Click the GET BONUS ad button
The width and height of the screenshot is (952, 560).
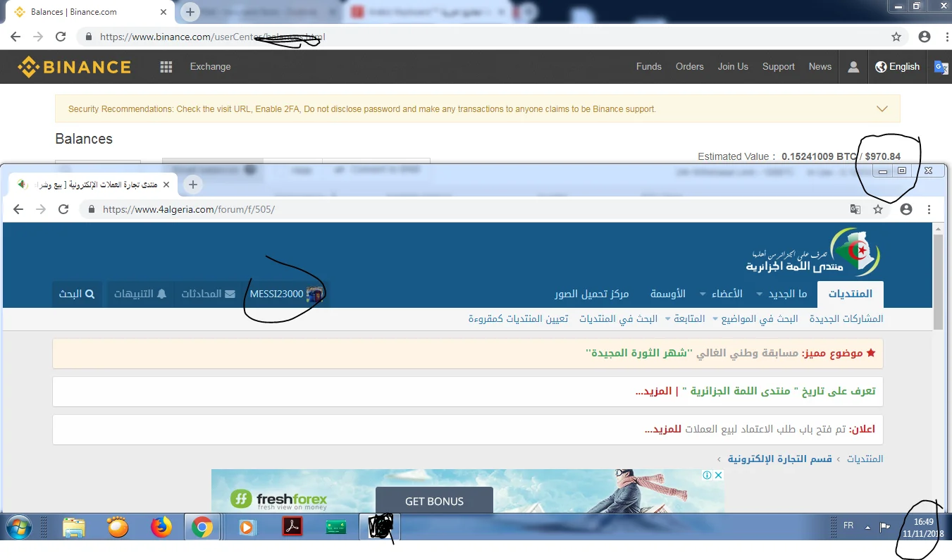(434, 502)
